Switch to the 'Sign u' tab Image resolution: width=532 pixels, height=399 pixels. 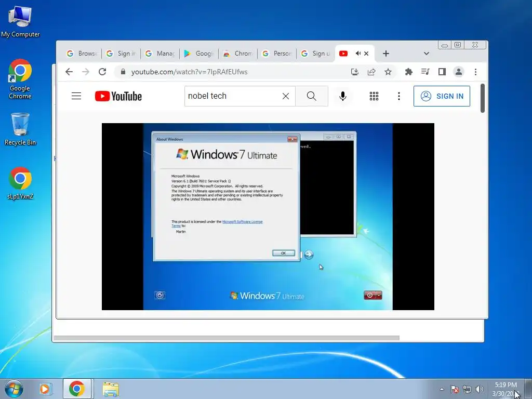tap(315, 54)
